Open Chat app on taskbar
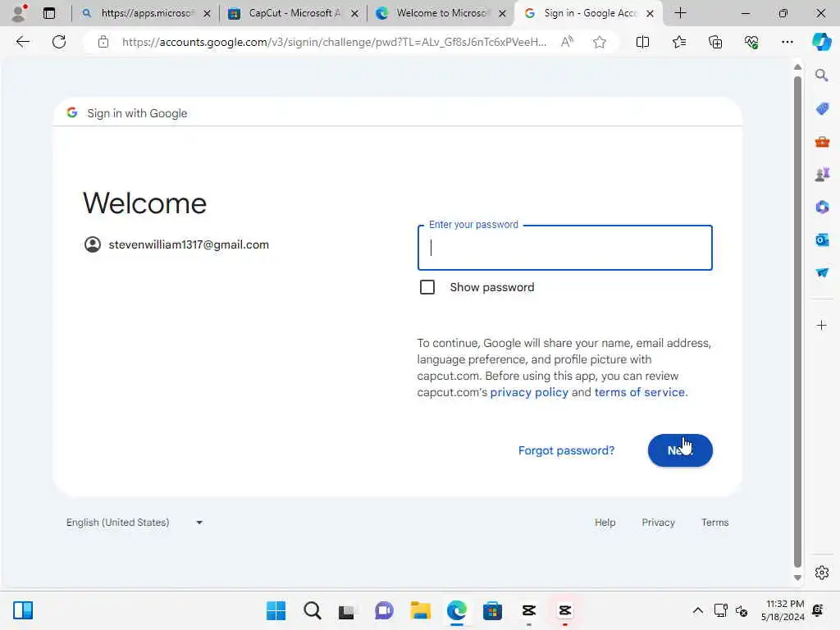This screenshot has width=840, height=630. (x=384, y=610)
